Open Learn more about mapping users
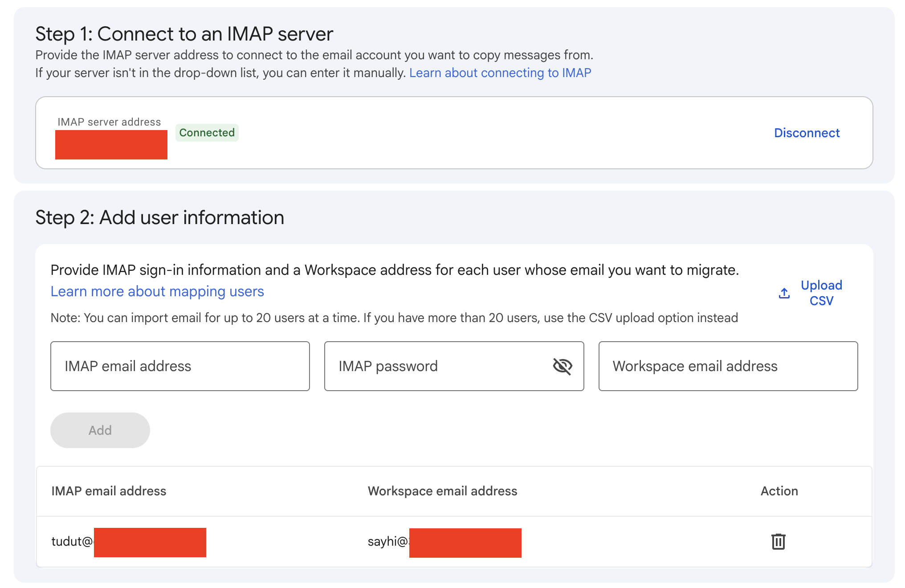This screenshot has height=588, width=905. 157,291
